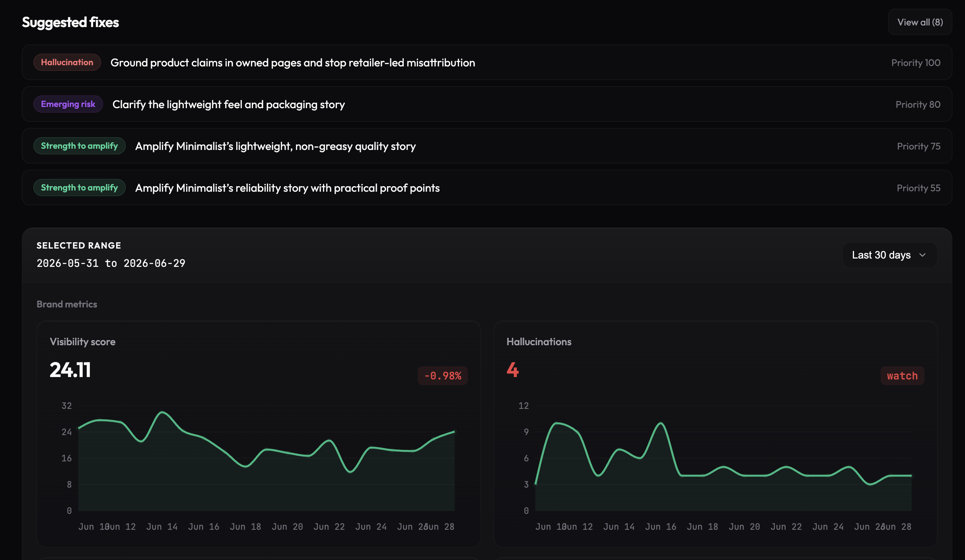The width and height of the screenshot is (965, 560).
Task: Click Visibility chart Jun 16 axis label
Action: pos(204,527)
